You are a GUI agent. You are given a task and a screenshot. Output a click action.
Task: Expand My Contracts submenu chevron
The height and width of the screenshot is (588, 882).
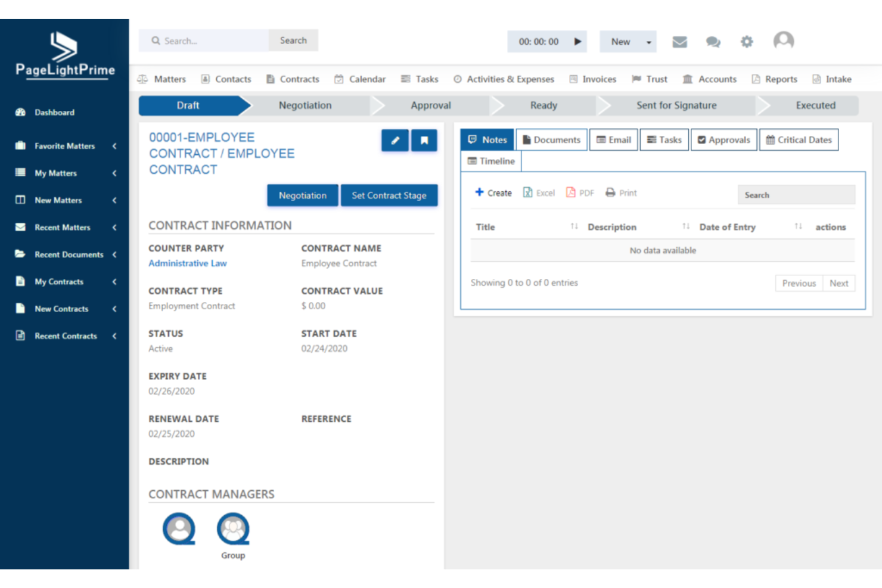[x=114, y=281]
